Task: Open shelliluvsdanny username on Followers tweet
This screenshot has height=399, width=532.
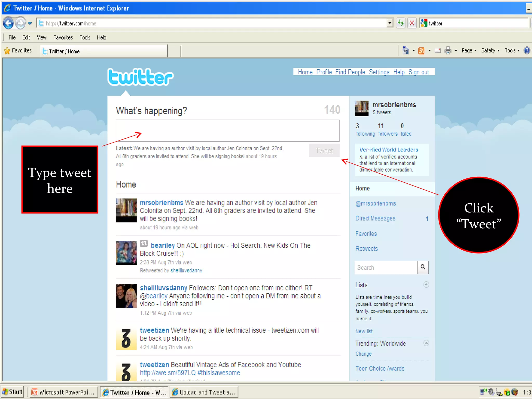Action: tap(163, 288)
